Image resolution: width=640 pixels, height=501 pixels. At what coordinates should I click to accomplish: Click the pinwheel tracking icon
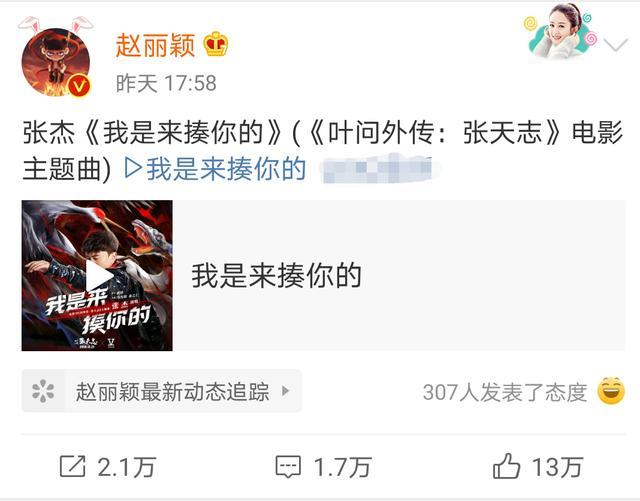43,391
